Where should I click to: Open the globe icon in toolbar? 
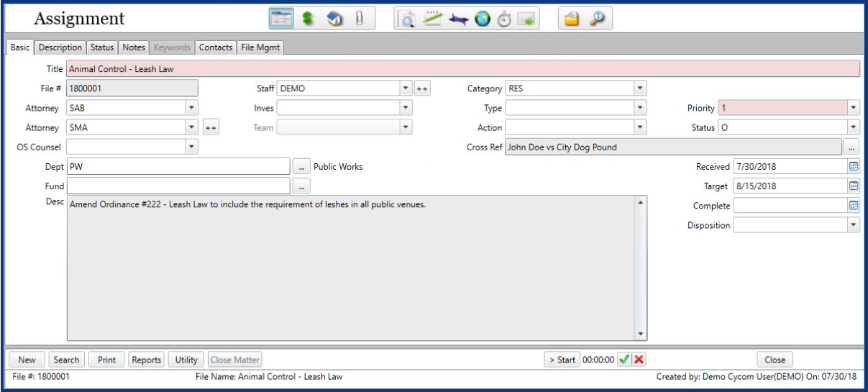point(482,19)
